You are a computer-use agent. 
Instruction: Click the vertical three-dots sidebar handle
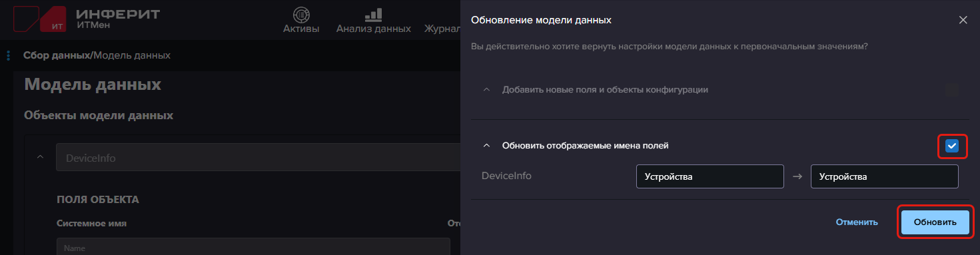tap(8, 55)
